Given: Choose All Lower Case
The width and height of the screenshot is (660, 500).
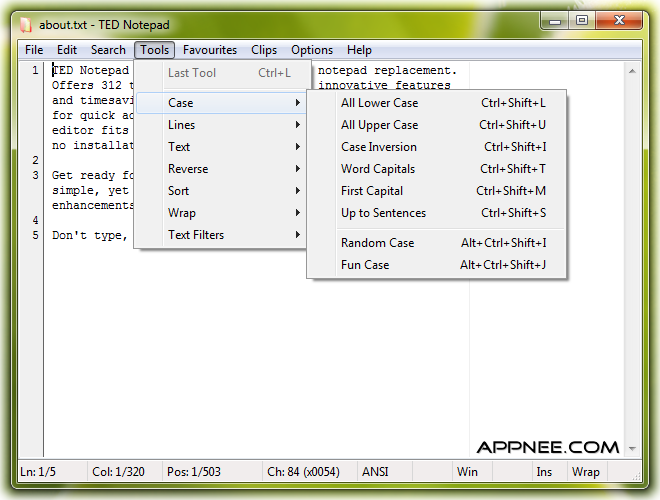Looking at the screenshot, I should pyautogui.click(x=436, y=103).
